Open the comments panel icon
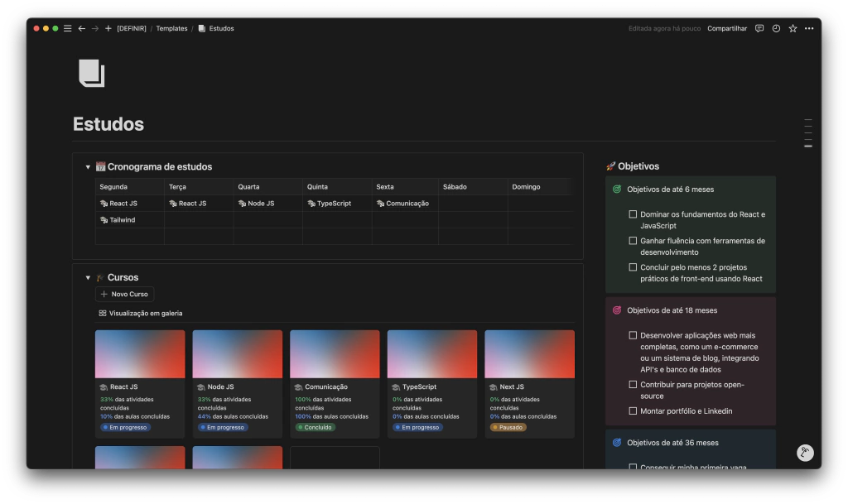Screen dimensions: 848x504 pyautogui.click(x=759, y=28)
